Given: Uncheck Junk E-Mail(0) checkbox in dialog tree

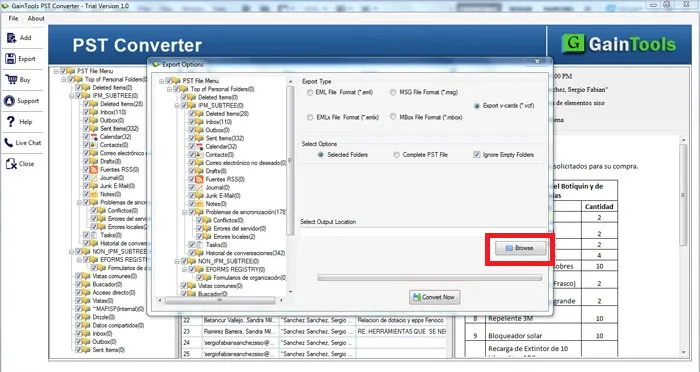Looking at the screenshot, I should pos(192,196).
